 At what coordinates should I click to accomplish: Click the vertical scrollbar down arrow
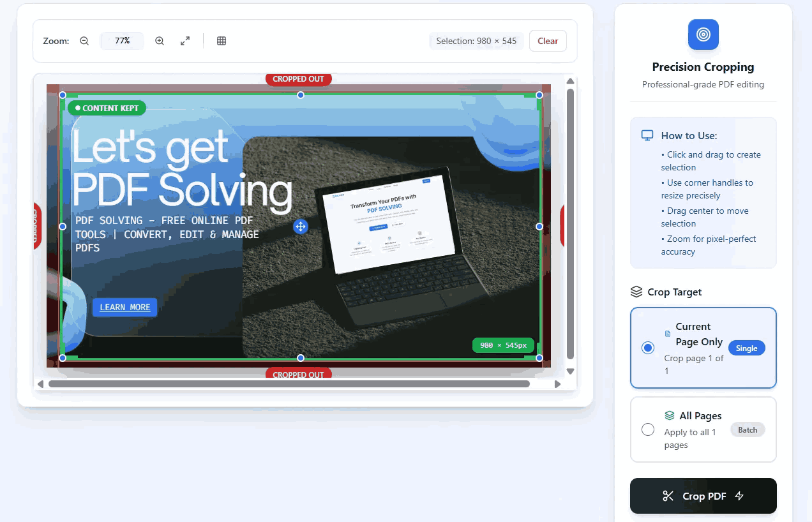pyautogui.click(x=571, y=371)
